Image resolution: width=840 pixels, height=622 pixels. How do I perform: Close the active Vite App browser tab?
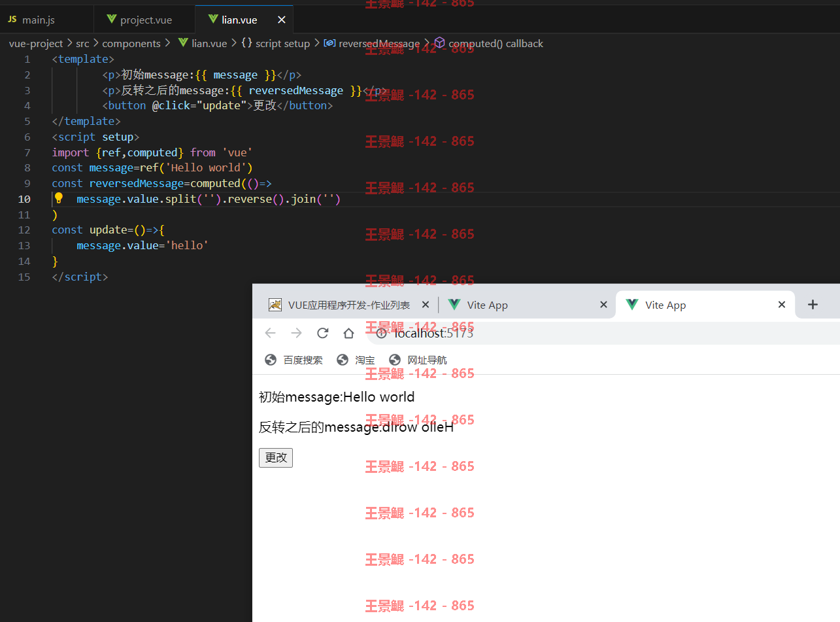tap(781, 305)
